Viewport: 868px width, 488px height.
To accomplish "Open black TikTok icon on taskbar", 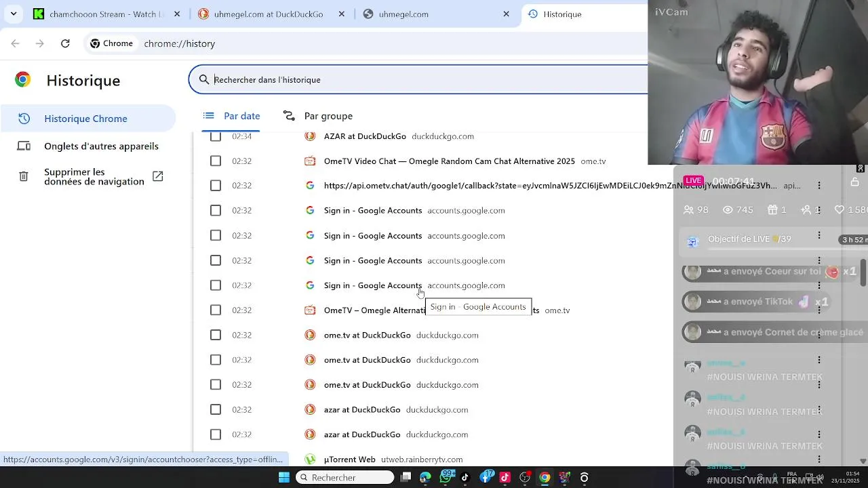I will [465, 478].
